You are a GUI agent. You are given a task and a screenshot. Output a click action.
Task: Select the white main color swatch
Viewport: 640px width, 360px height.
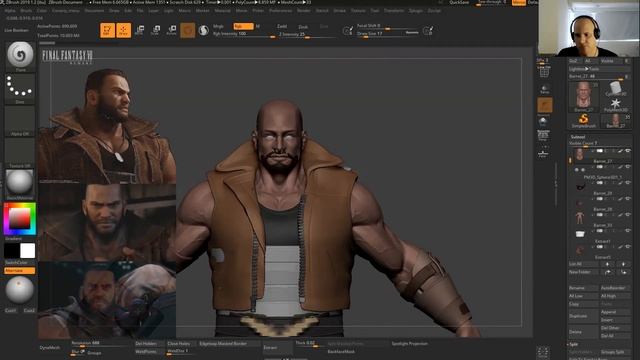[x=27, y=251]
